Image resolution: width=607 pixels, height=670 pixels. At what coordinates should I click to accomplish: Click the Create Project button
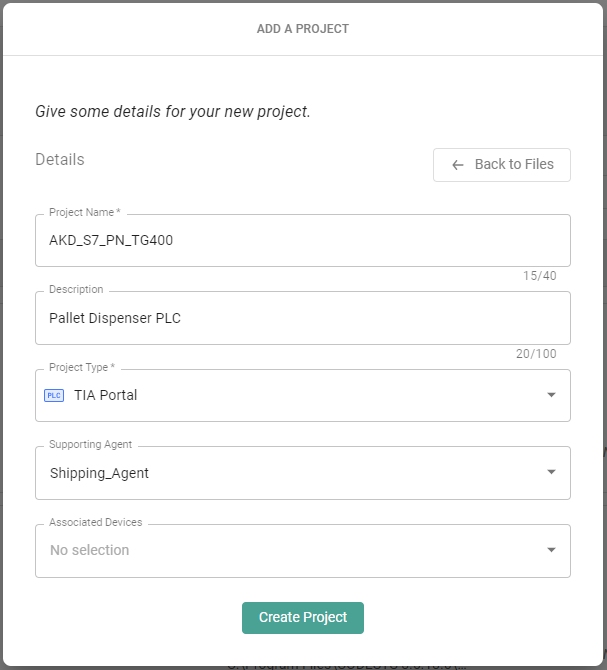pyautogui.click(x=303, y=618)
